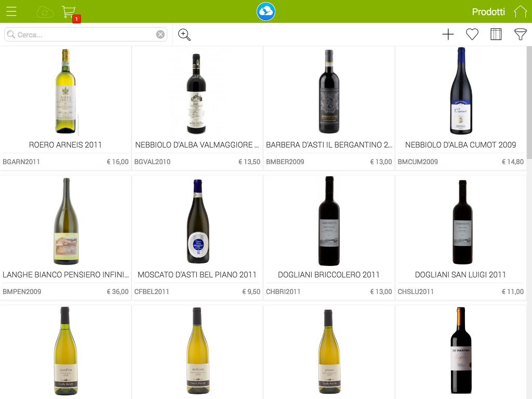Click product code CFBEL2011
This screenshot has height=399, width=532.
pyautogui.click(x=152, y=292)
